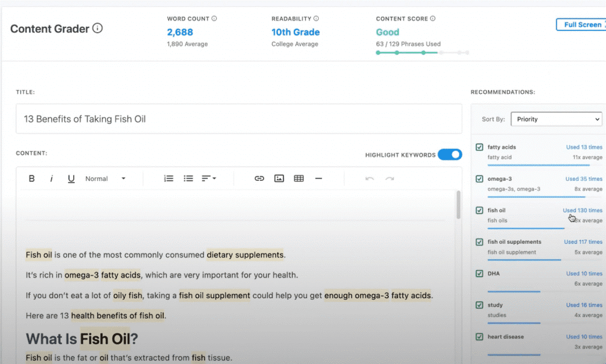This screenshot has width=606, height=364.
Task: Uncheck the fish oil supplements checkbox
Action: point(480,242)
